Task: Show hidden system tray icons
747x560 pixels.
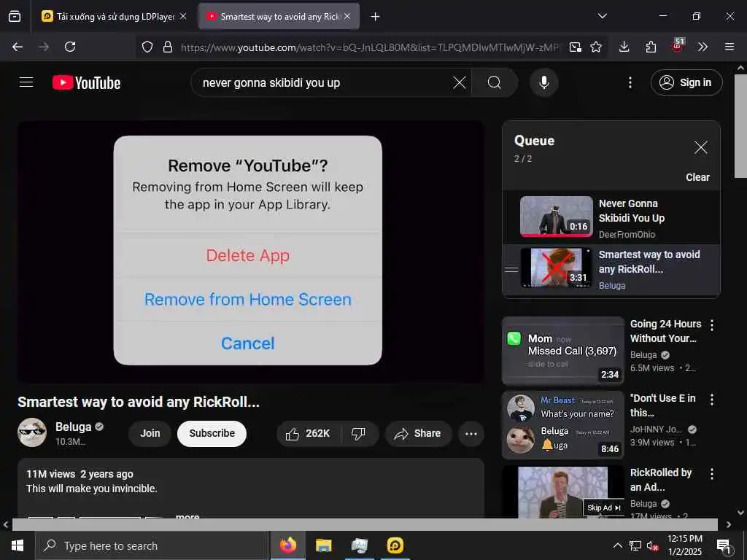Action: tap(617, 545)
